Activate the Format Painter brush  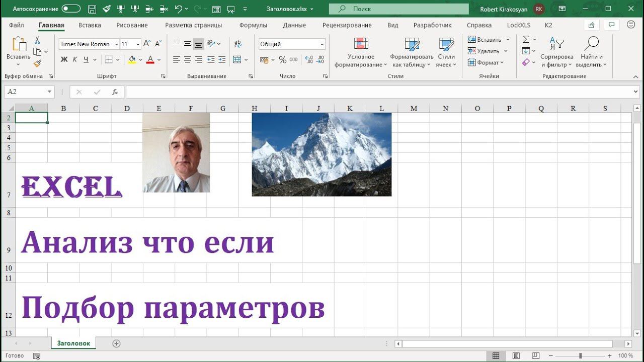tap(37, 63)
